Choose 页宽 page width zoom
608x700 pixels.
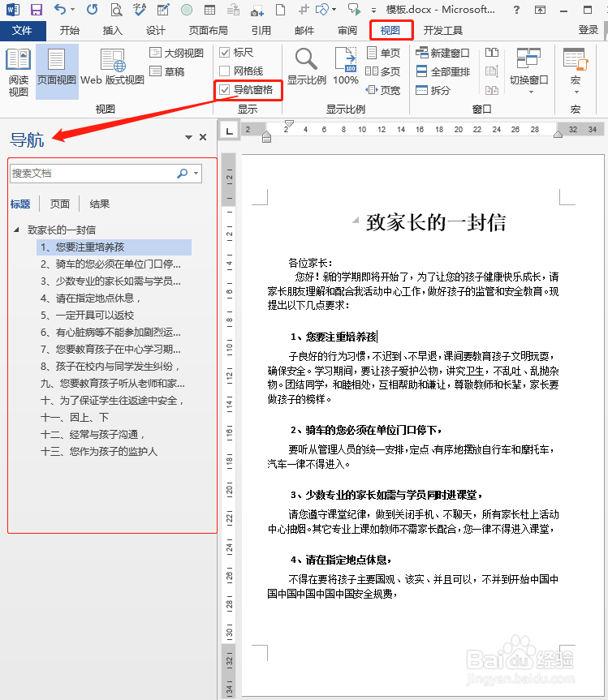tap(383, 90)
